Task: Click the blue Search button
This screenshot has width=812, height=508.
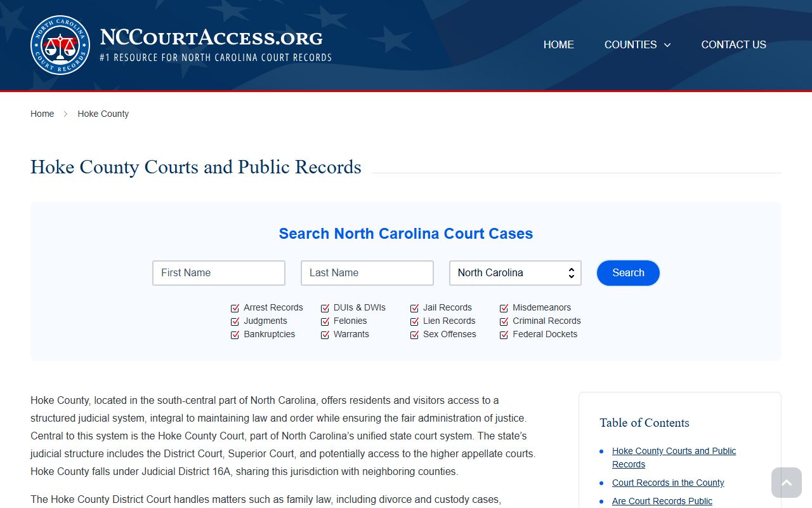Action: [x=628, y=273]
